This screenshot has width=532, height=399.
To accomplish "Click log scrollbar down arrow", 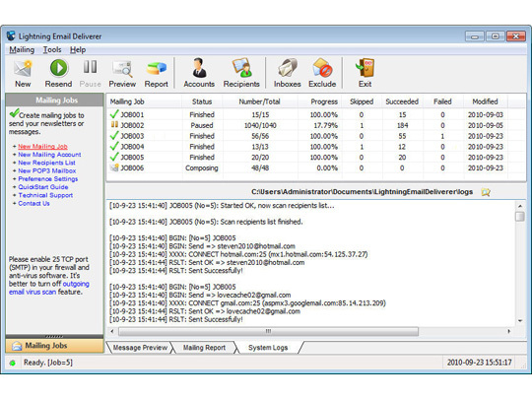I will [520, 321].
